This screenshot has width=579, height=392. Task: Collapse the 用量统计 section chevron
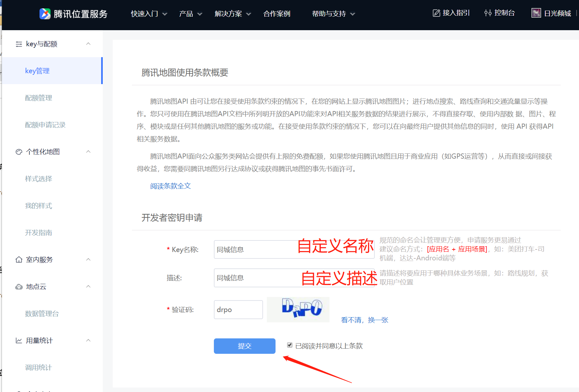coord(88,340)
